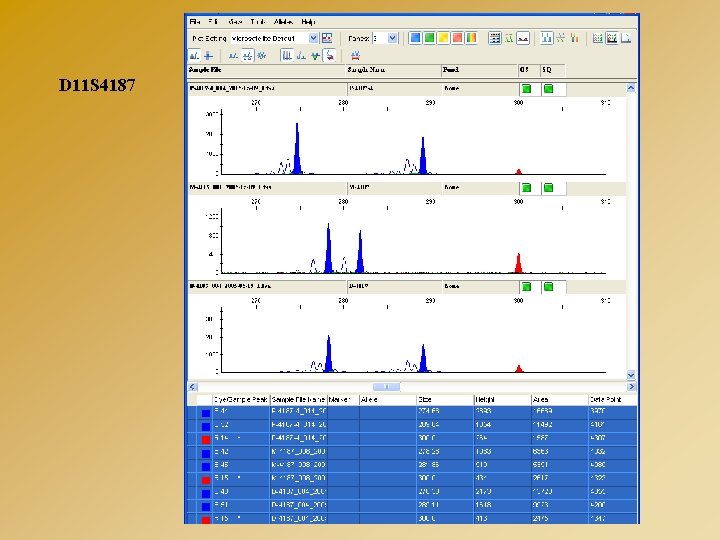Viewport: 720px width, 540px height.
Task: Click the blue gear-like starburst icon
Action: pos(262,56)
